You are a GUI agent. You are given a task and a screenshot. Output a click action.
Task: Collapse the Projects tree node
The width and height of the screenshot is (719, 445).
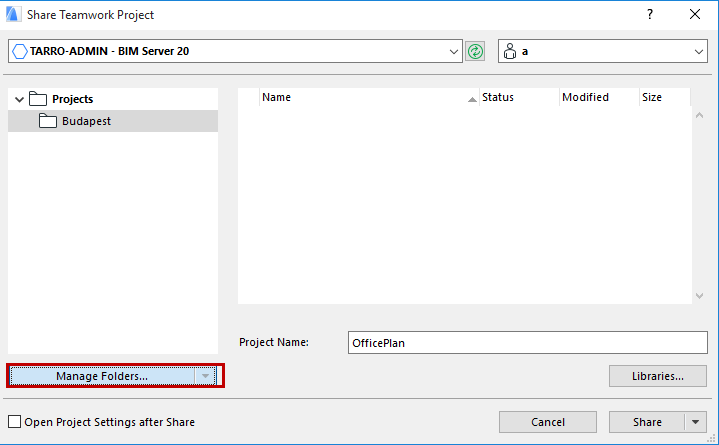tap(17, 99)
